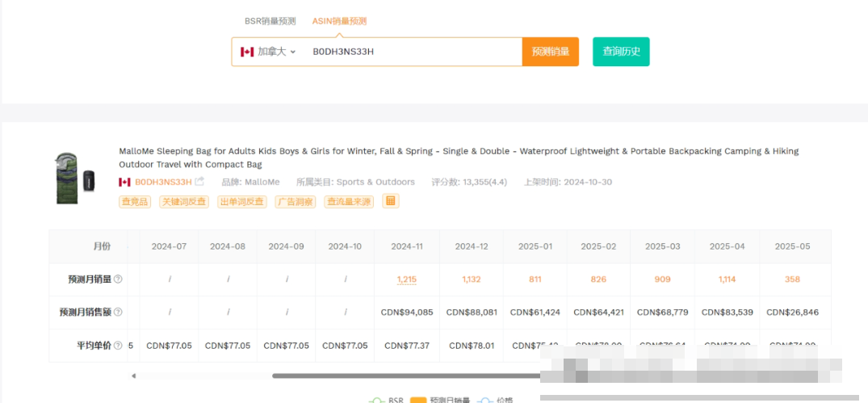Image resolution: width=868 pixels, height=403 pixels.
Task: Click the CDN$68,779 sales amount cell
Action: tap(662, 313)
